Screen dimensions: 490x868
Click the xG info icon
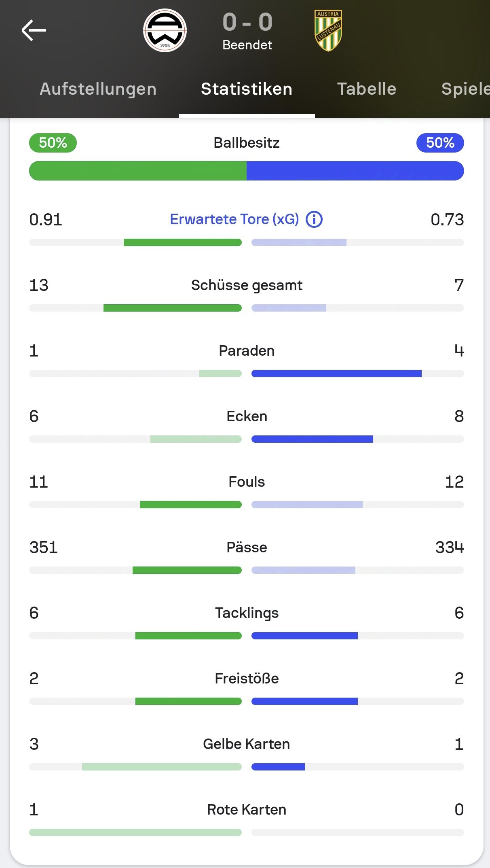[314, 219]
